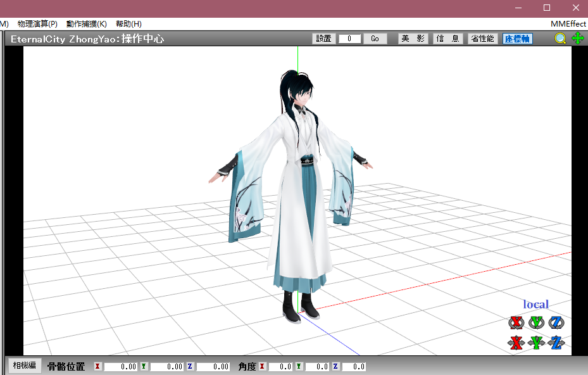The height and width of the screenshot is (375, 588).
Task: Click the Z-axis move icon
Action: [556, 343]
